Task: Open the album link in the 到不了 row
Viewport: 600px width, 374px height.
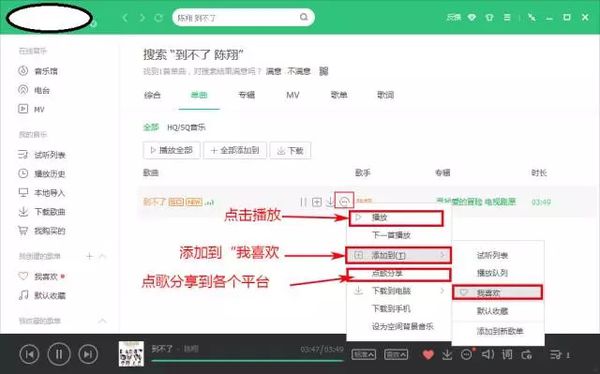Action: point(476,201)
